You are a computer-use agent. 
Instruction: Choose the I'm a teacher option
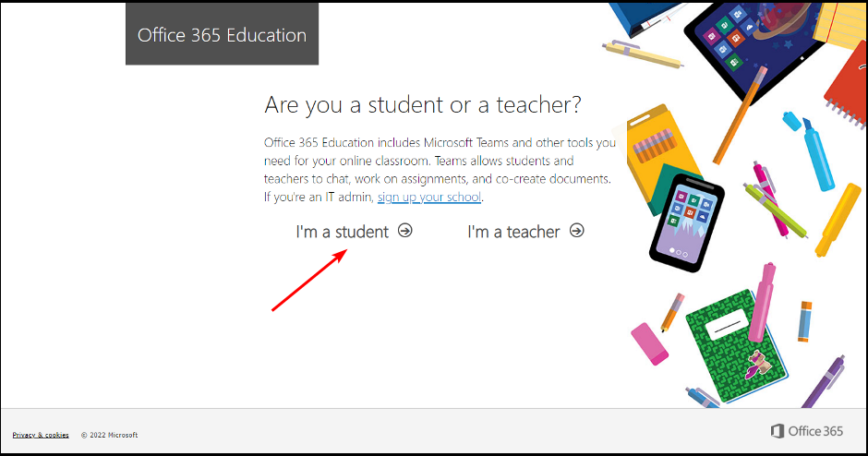[x=525, y=232]
